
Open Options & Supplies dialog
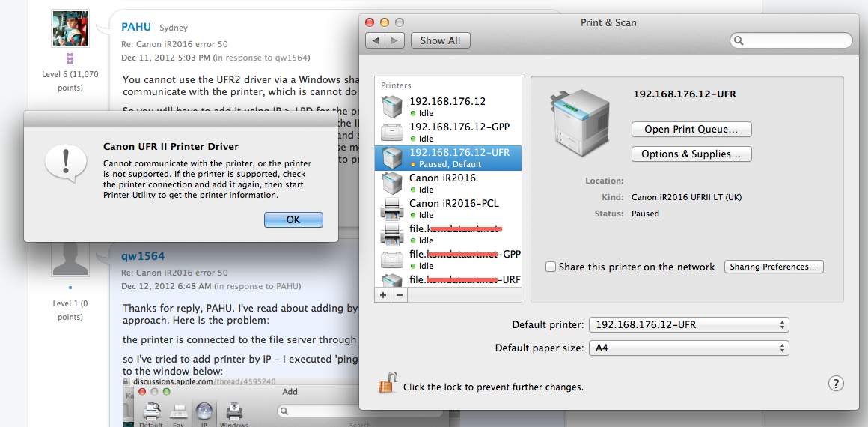click(x=691, y=154)
